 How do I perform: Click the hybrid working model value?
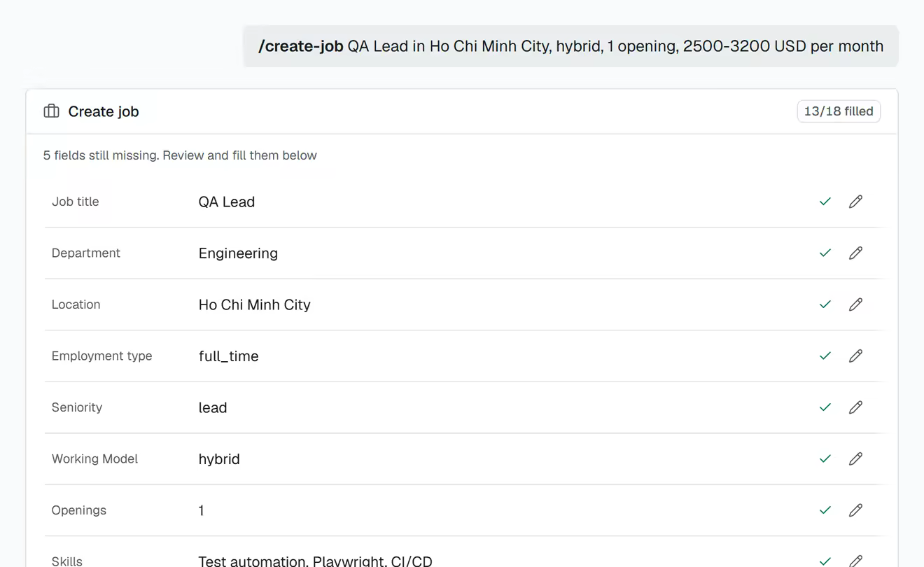coord(219,459)
